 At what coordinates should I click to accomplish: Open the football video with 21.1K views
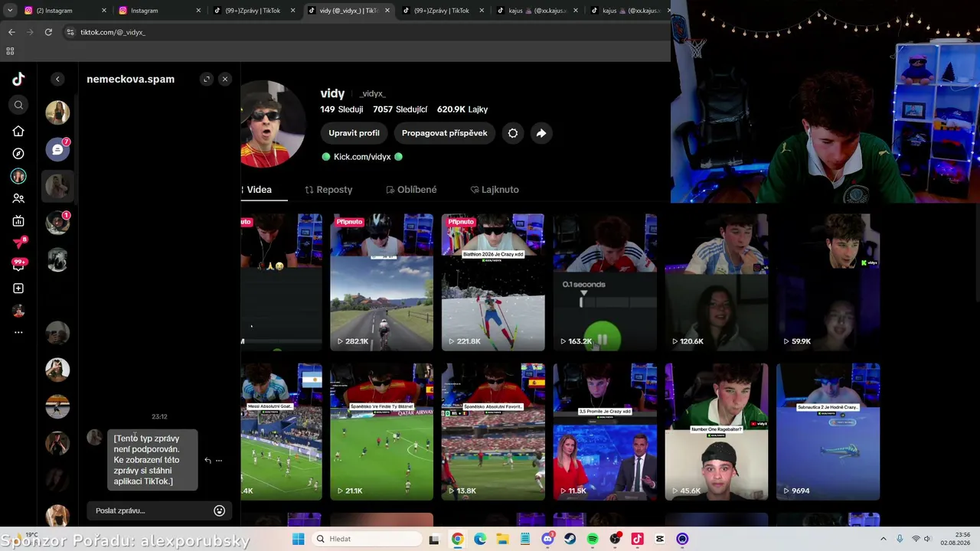(381, 432)
